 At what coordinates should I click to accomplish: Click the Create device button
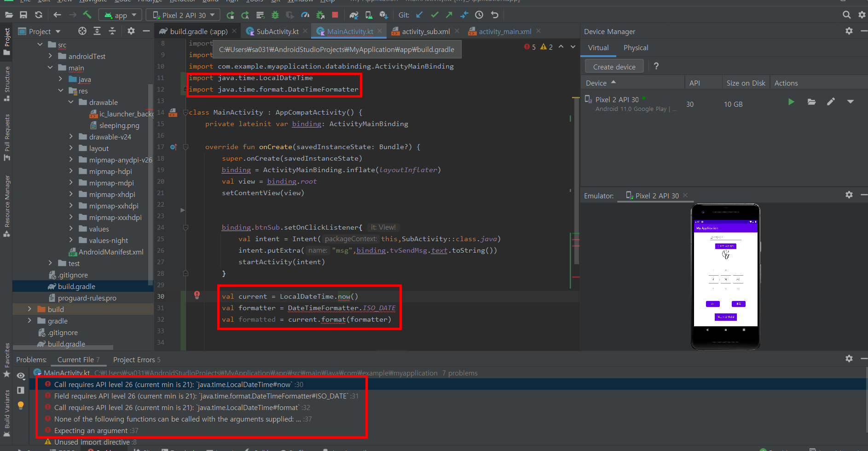tap(614, 67)
